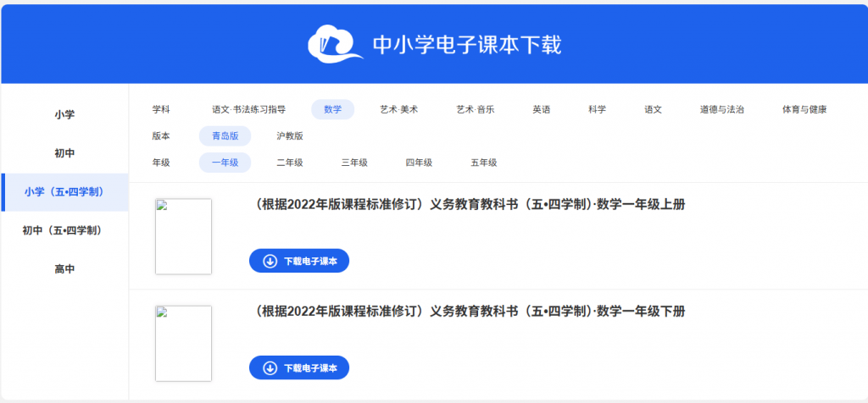The image size is (868, 403).
Task: Filter by 语文·书法练习指导 subject
Action: click(x=248, y=109)
